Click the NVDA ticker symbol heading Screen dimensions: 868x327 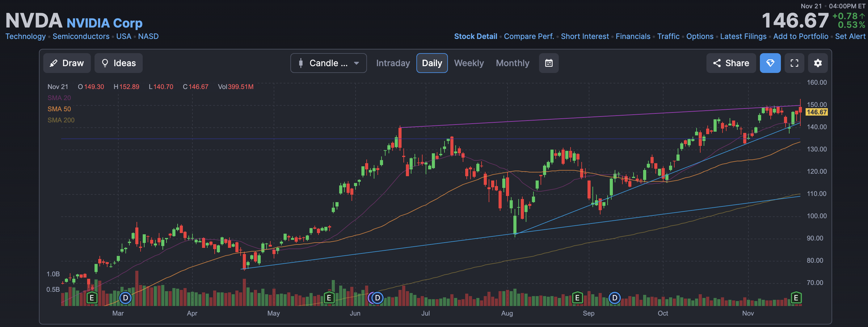(34, 21)
